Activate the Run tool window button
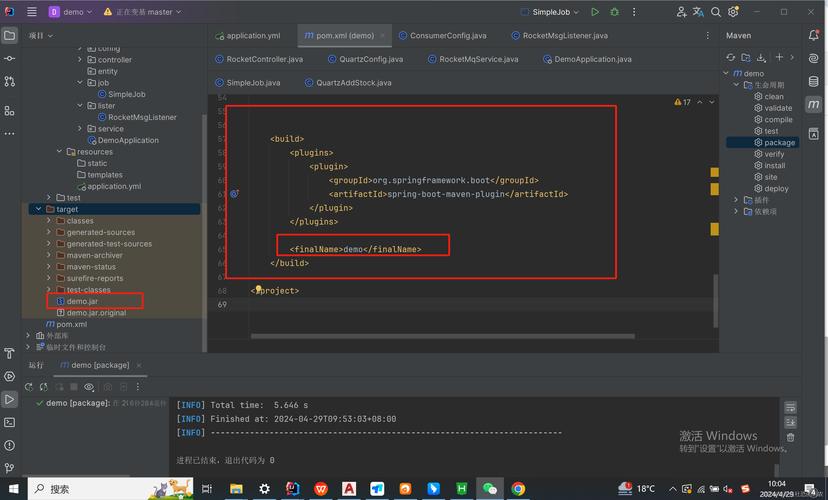The height and width of the screenshot is (500, 828). (x=10, y=399)
